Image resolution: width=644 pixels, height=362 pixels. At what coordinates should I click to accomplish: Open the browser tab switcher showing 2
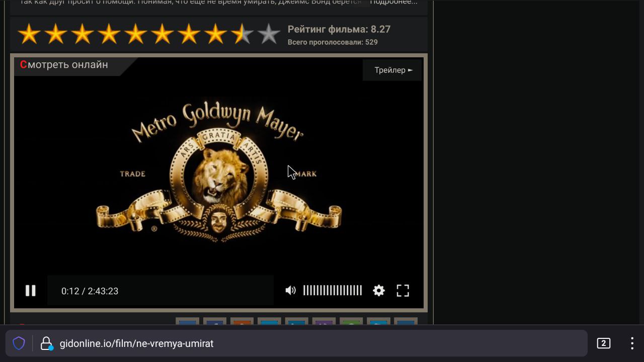[603, 343]
